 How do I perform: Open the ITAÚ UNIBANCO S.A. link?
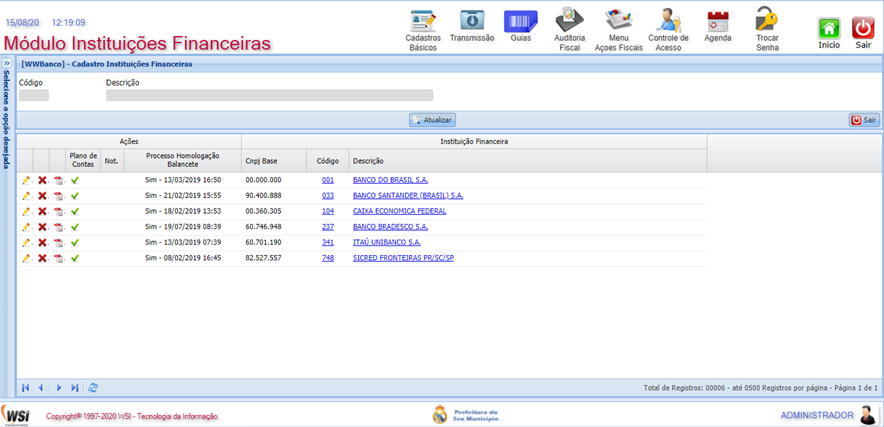[387, 243]
